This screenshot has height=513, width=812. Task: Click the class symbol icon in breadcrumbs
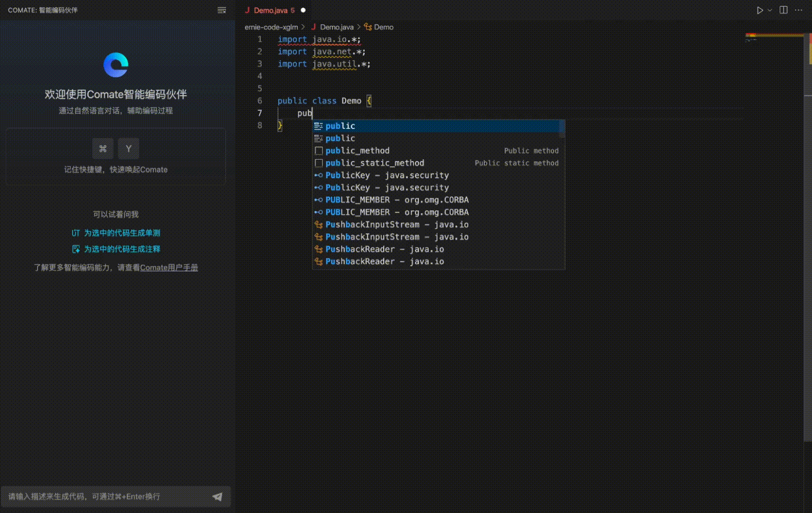(368, 27)
